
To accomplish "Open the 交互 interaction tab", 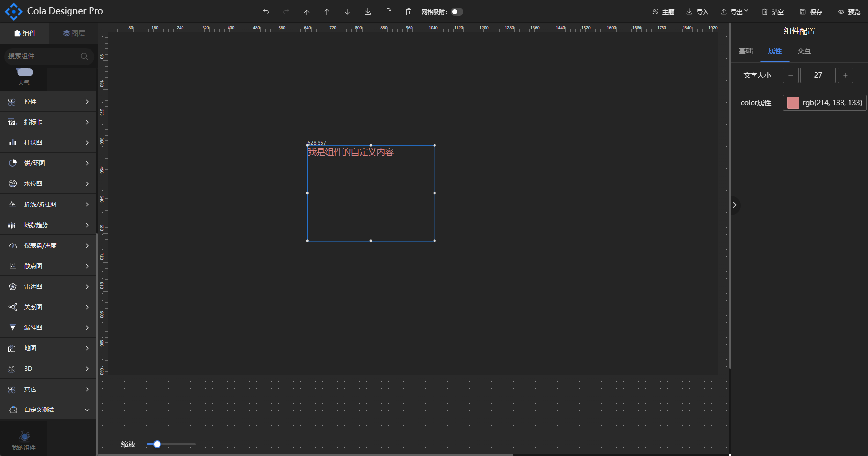I will click(x=804, y=51).
